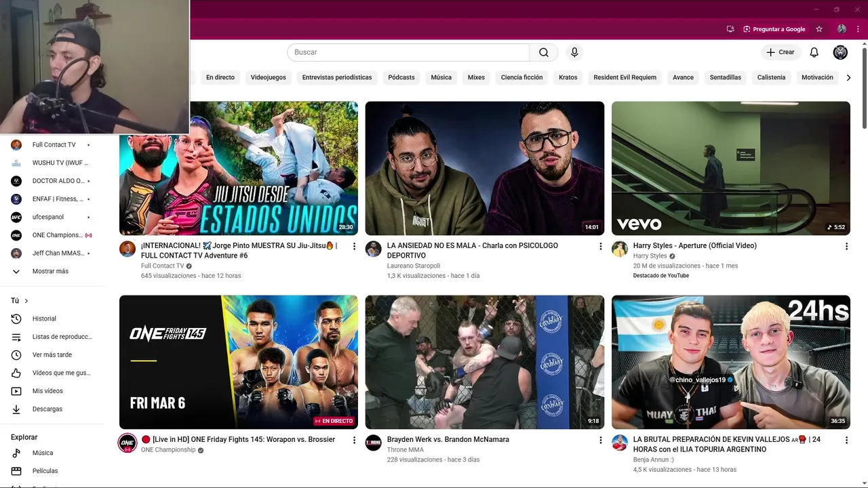Viewport: 868px width, 488px height.
Task: Open Ver más tarde in sidebar
Action: (x=52, y=354)
